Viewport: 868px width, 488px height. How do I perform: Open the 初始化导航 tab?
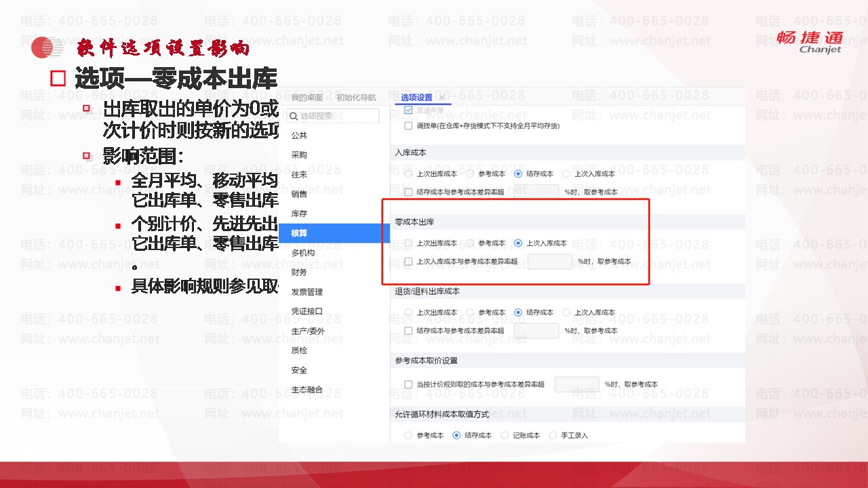tap(356, 98)
